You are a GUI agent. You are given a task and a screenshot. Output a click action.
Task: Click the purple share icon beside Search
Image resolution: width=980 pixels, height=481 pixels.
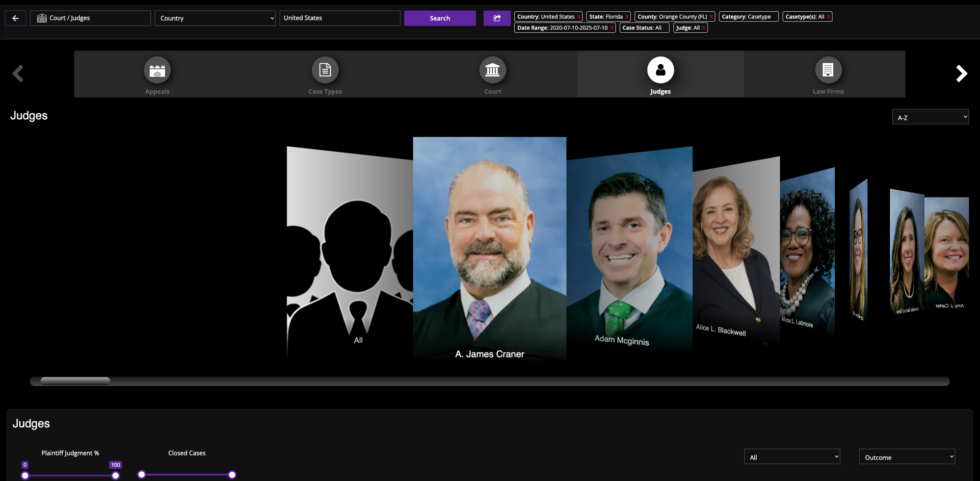point(497,18)
